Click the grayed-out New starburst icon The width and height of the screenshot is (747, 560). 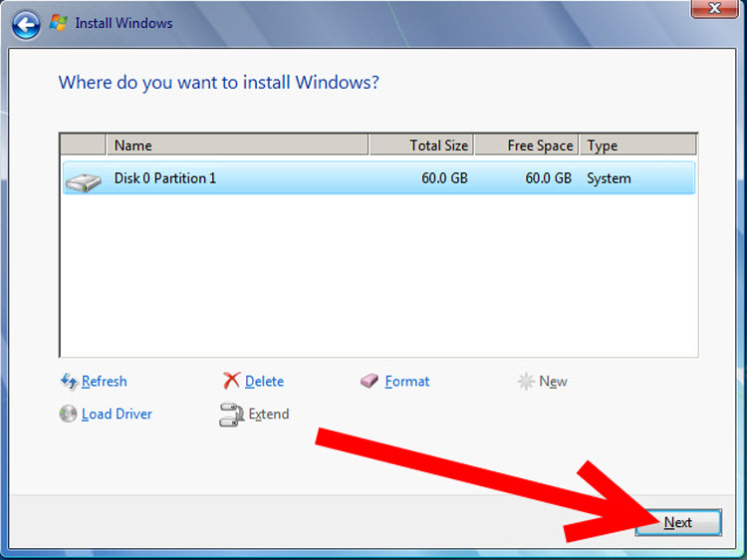(526, 382)
